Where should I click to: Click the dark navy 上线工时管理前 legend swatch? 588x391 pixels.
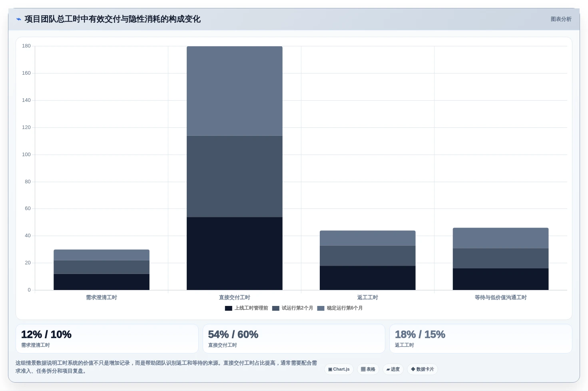point(229,308)
